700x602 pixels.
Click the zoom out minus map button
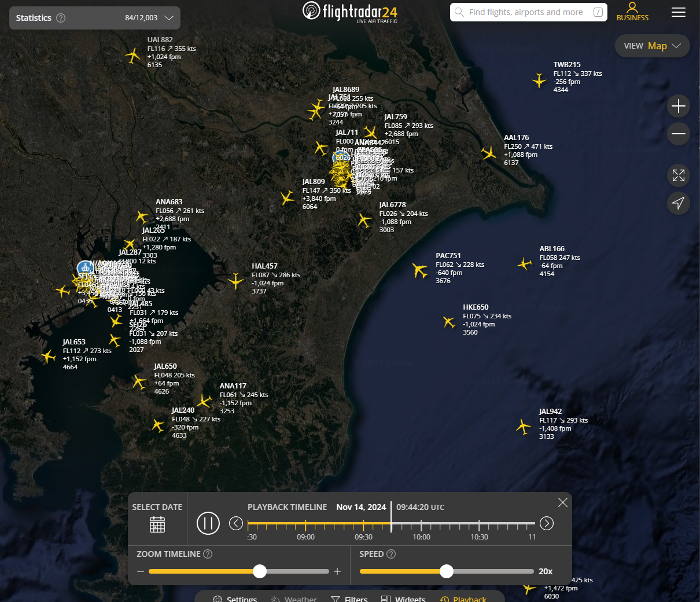[678, 134]
